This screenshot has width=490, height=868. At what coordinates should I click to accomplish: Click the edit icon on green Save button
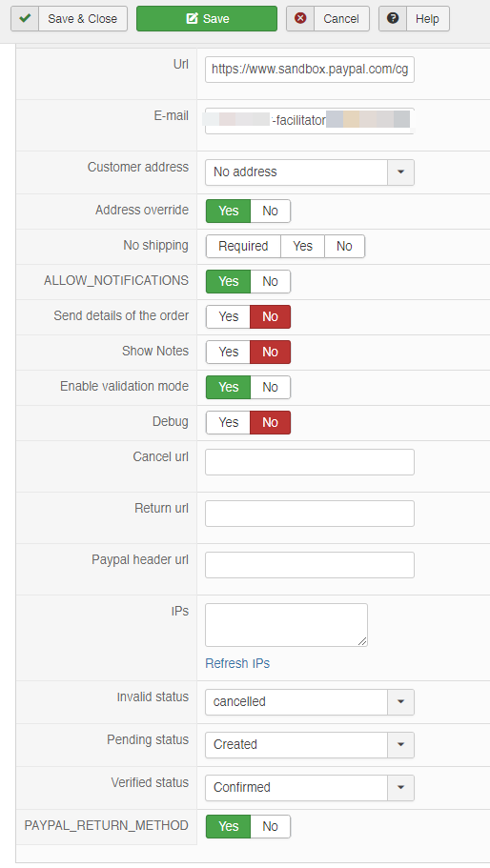[x=192, y=18]
